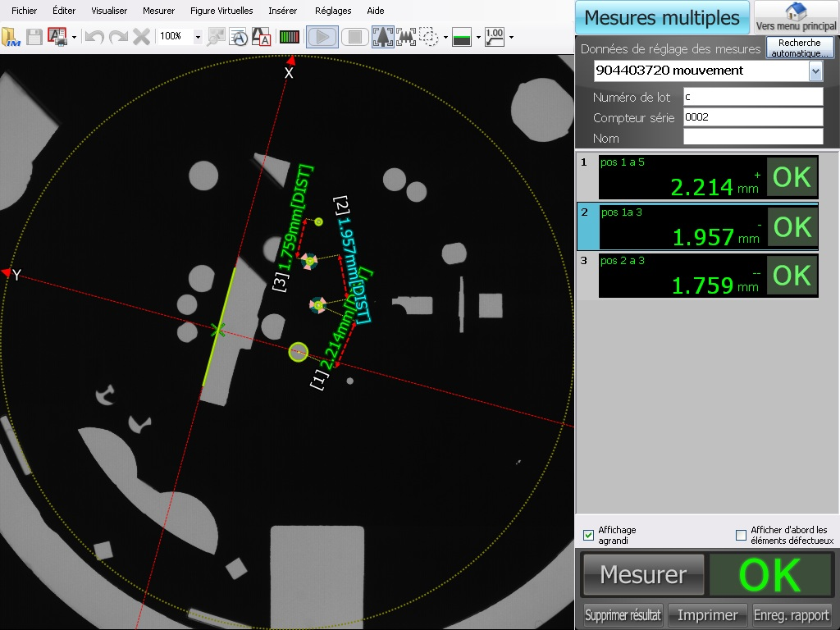Click the green bar level indicator icon
The height and width of the screenshot is (630, 840).
click(290, 37)
